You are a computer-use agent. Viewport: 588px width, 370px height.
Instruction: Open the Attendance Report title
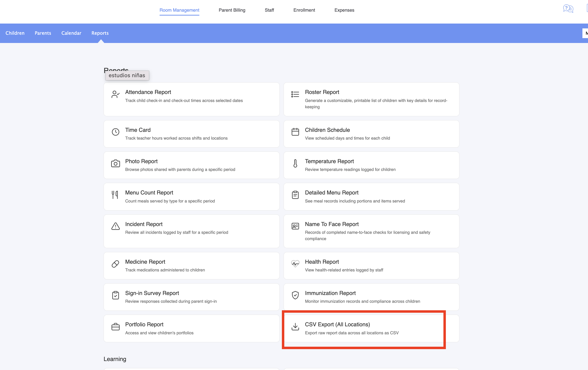[148, 92]
